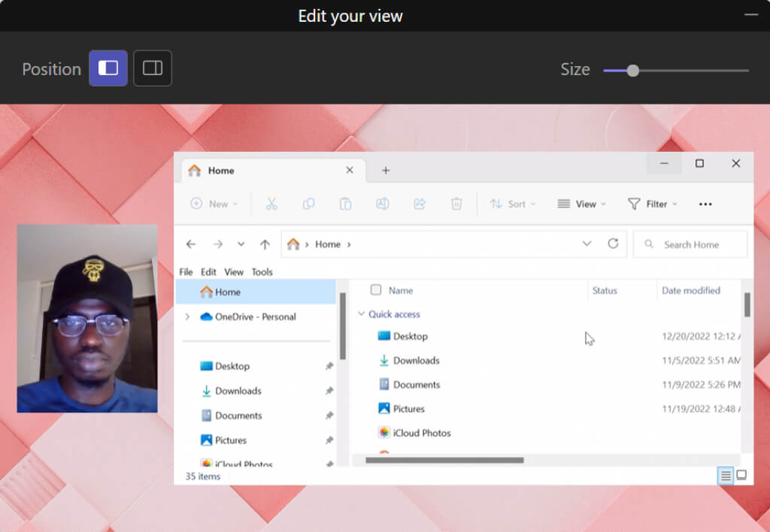This screenshot has width=770, height=532.
Task: Open the Tools menu
Action: pyautogui.click(x=262, y=272)
